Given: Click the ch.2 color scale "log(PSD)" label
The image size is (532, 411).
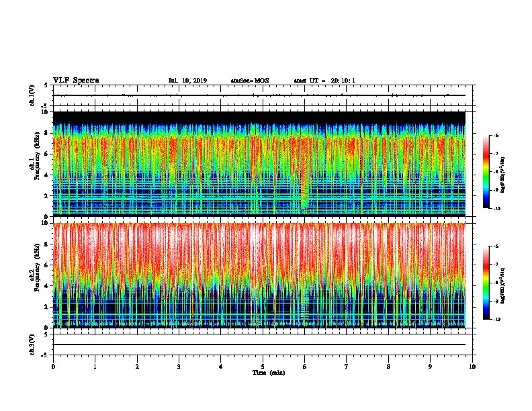Looking at the screenshot, I should (x=502, y=285).
